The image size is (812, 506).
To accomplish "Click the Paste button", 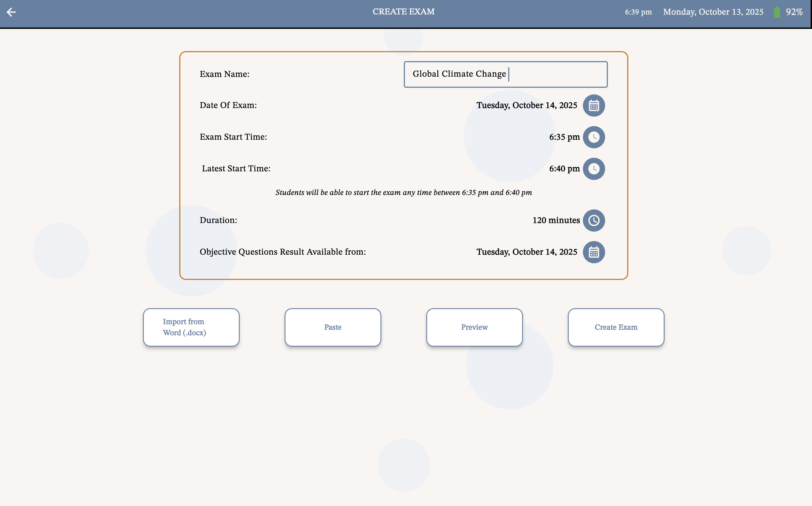I will pyautogui.click(x=333, y=327).
